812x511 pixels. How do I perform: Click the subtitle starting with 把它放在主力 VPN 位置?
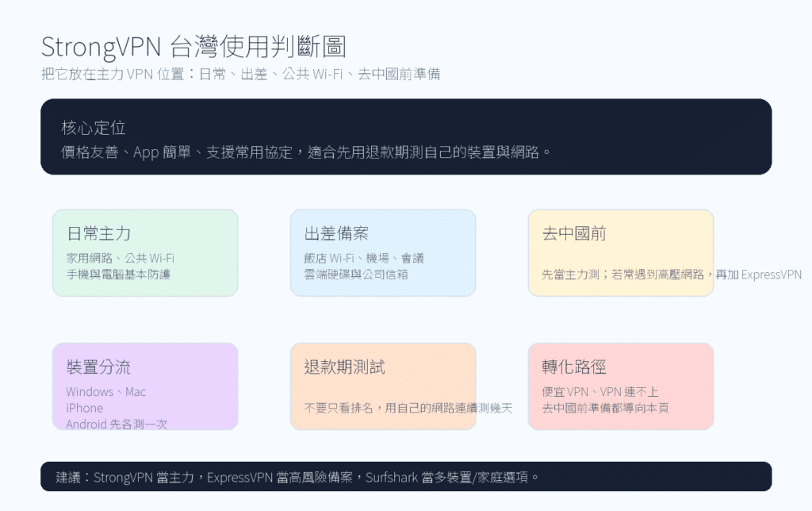click(x=241, y=74)
